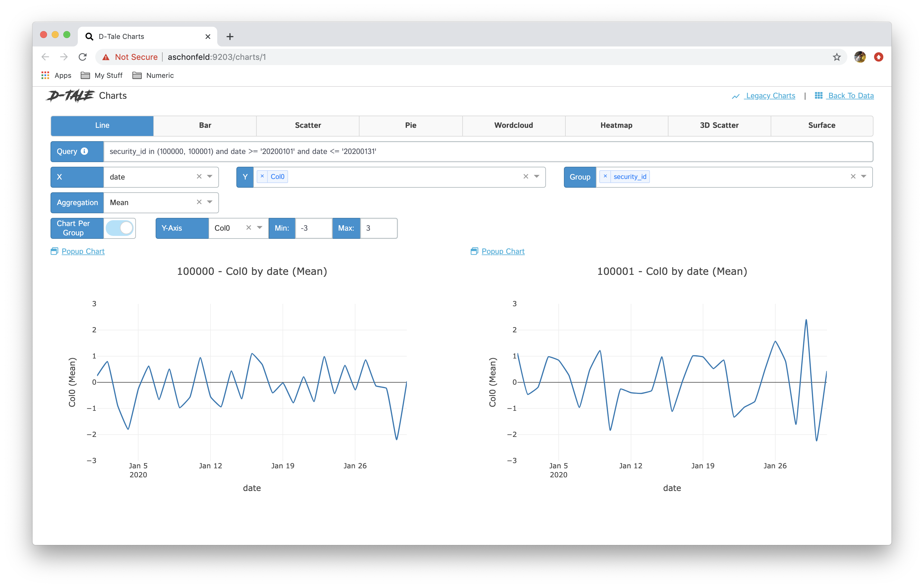Expand the X column dropdown

coord(210,177)
